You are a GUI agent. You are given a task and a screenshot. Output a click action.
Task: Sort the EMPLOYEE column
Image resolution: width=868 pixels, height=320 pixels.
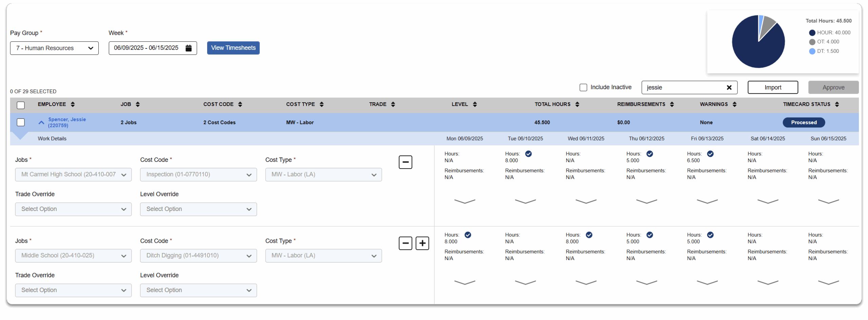73,104
